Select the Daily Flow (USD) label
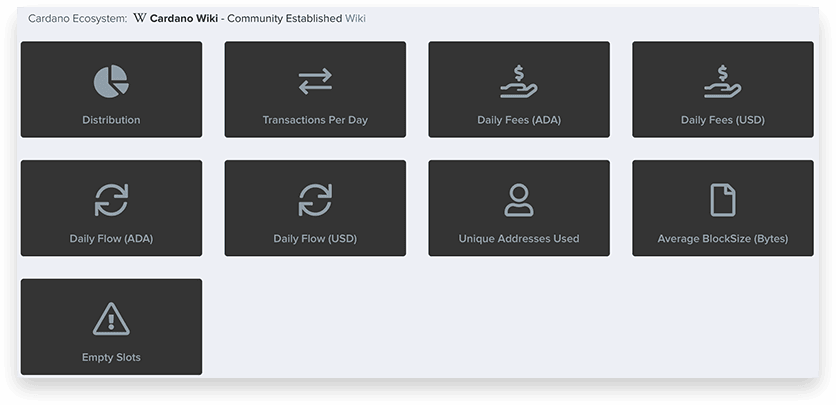This screenshot has height=405, width=836. [315, 239]
